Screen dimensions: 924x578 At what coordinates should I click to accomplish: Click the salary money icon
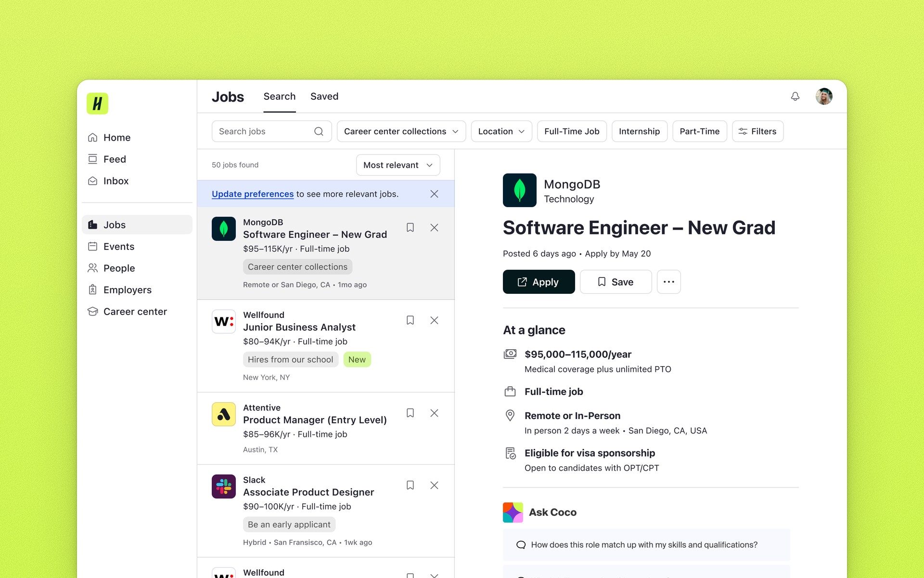(510, 355)
